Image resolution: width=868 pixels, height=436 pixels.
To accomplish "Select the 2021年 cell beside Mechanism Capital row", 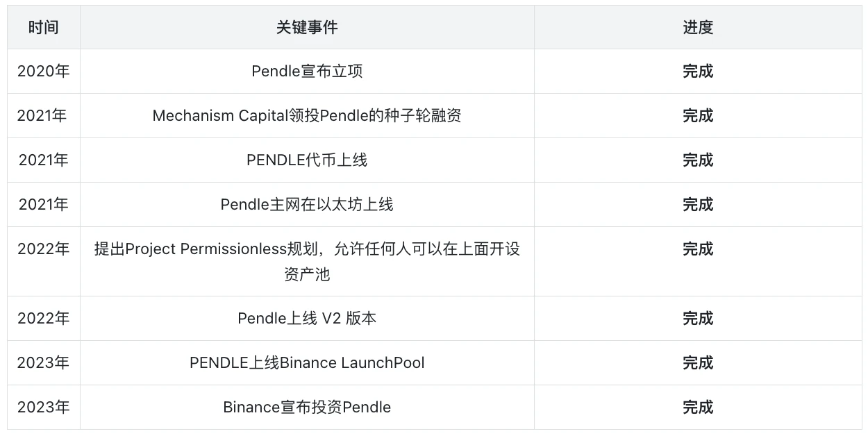I will click(43, 116).
